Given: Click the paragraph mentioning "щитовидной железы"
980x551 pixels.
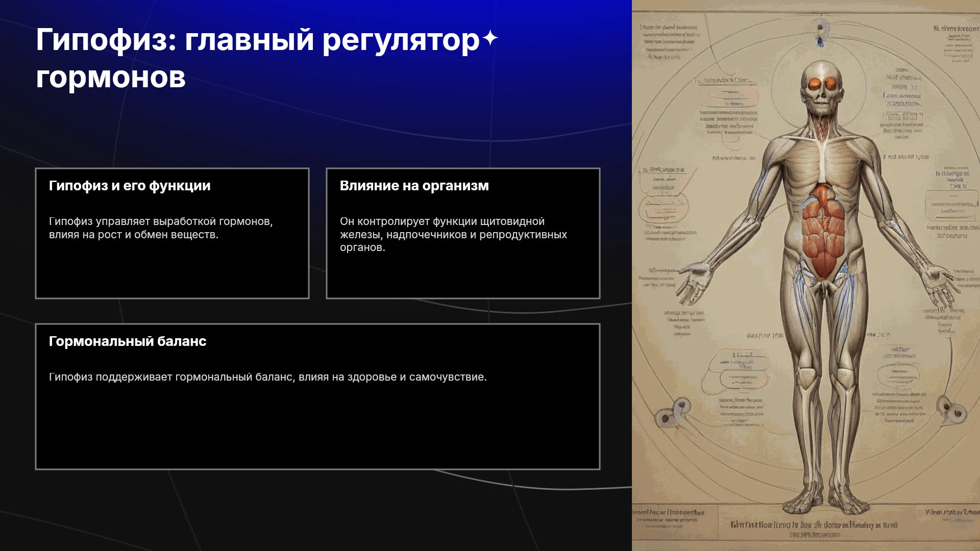Looking at the screenshot, I should [453, 234].
